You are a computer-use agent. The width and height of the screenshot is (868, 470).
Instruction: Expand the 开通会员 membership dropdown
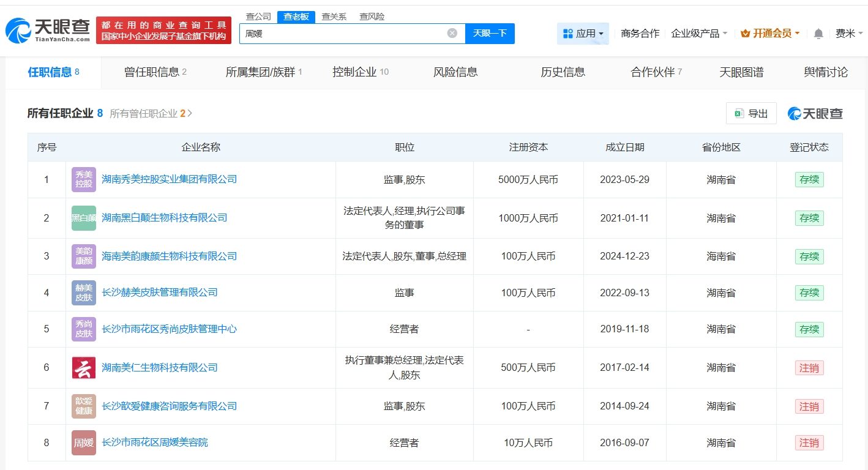(x=770, y=34)
